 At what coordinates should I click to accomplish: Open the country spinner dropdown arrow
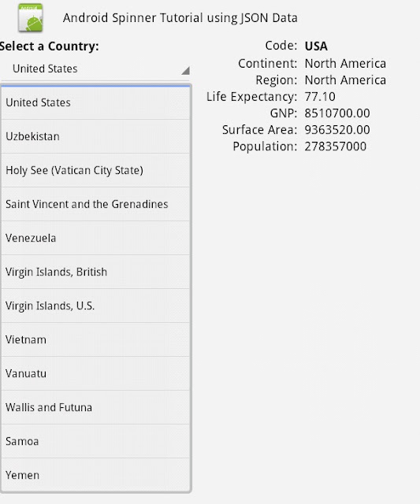185,70
